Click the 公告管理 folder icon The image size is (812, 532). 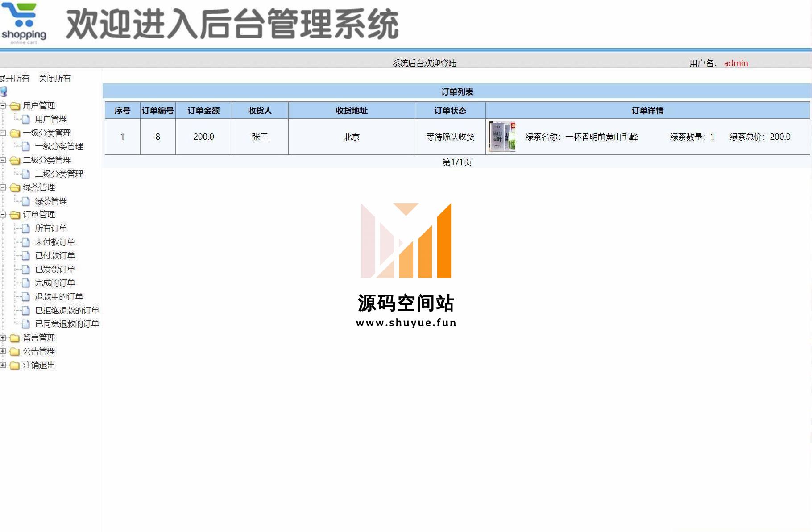15,352
